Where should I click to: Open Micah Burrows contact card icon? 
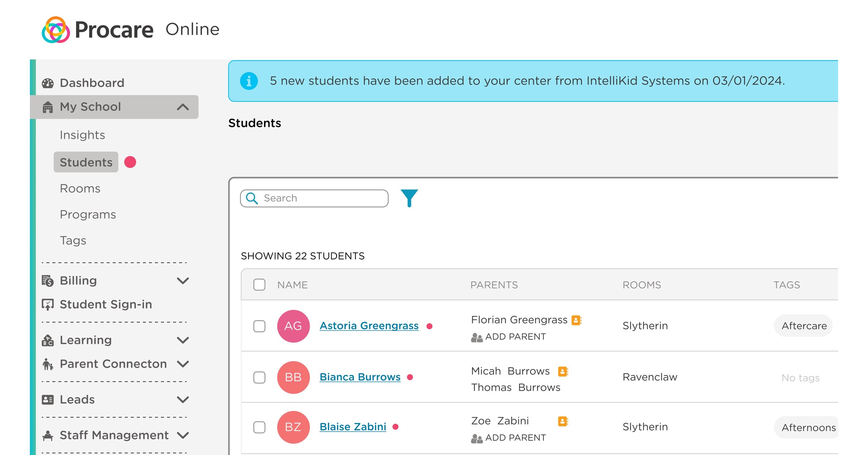563,371
